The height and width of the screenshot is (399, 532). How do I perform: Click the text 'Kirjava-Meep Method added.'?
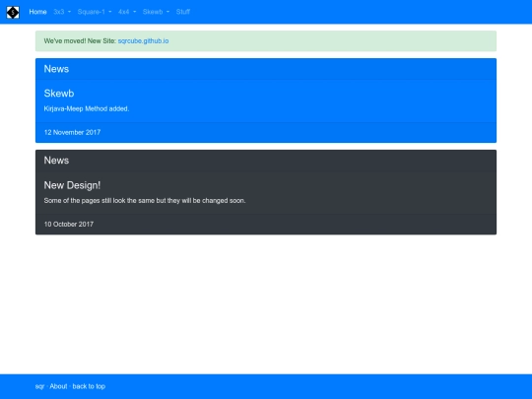[87, 109]
